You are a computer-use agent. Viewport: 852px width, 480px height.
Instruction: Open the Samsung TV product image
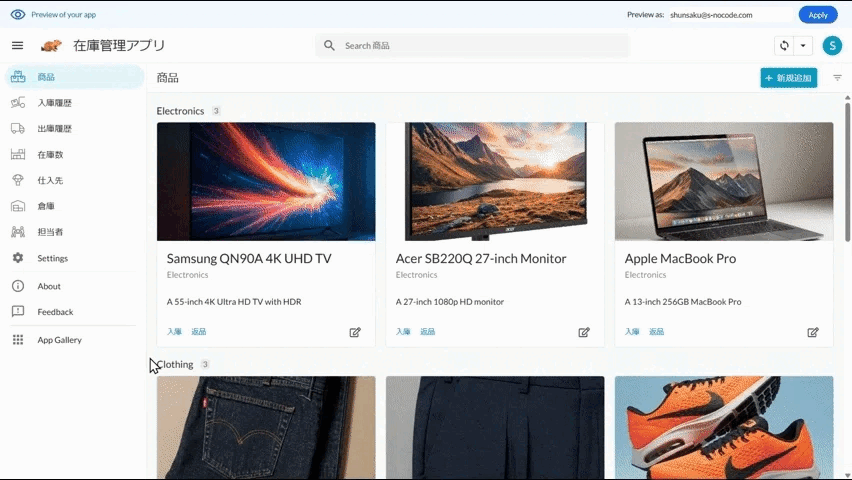pos(266,182)
